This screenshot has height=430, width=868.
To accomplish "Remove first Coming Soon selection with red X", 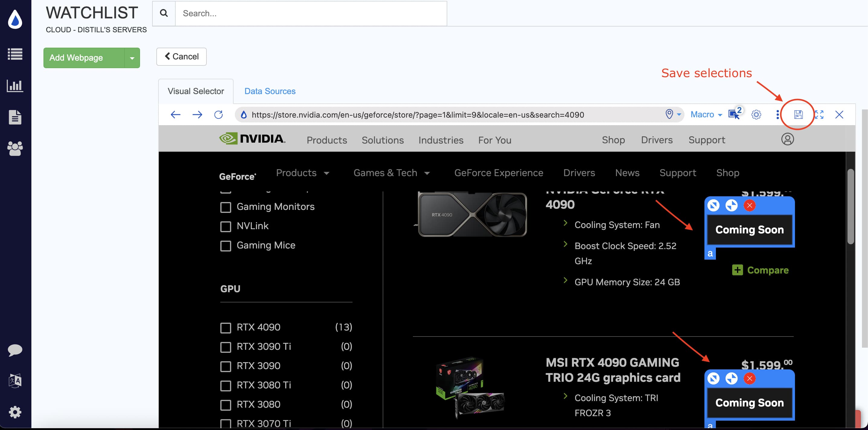I will (x=749, y=205).
